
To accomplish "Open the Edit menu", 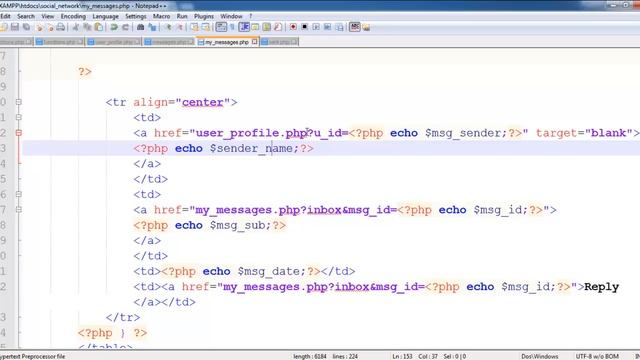I will click(x=5, y=16).
